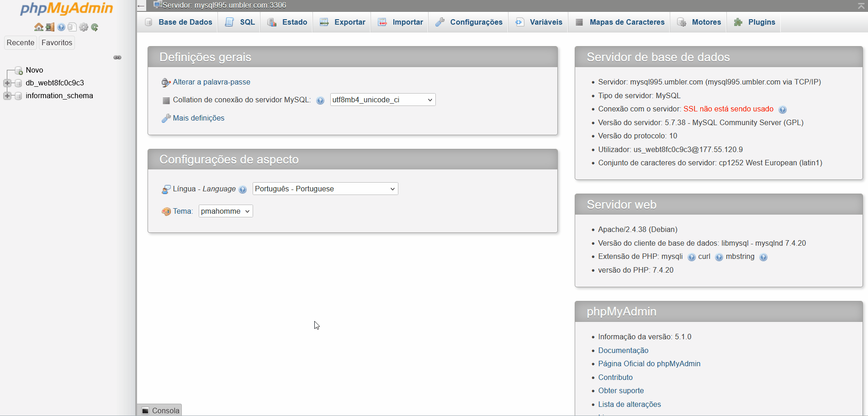The height and width of the screenshot is (416, 868).
Task: Open the Plugins tab
Action: click(x=754, y=22)
